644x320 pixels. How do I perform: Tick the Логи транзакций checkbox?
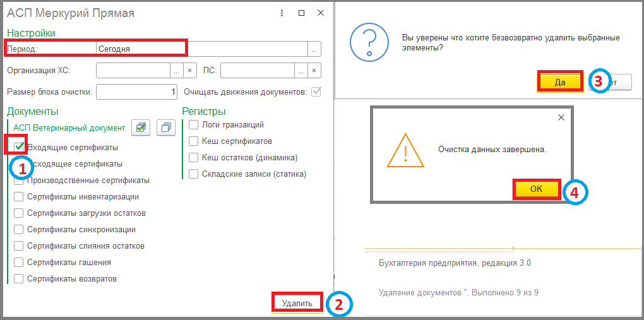pos(193,124)
